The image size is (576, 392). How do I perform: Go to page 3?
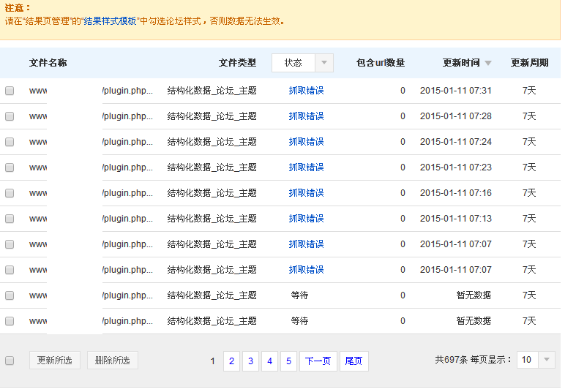[x=250, y=361]
